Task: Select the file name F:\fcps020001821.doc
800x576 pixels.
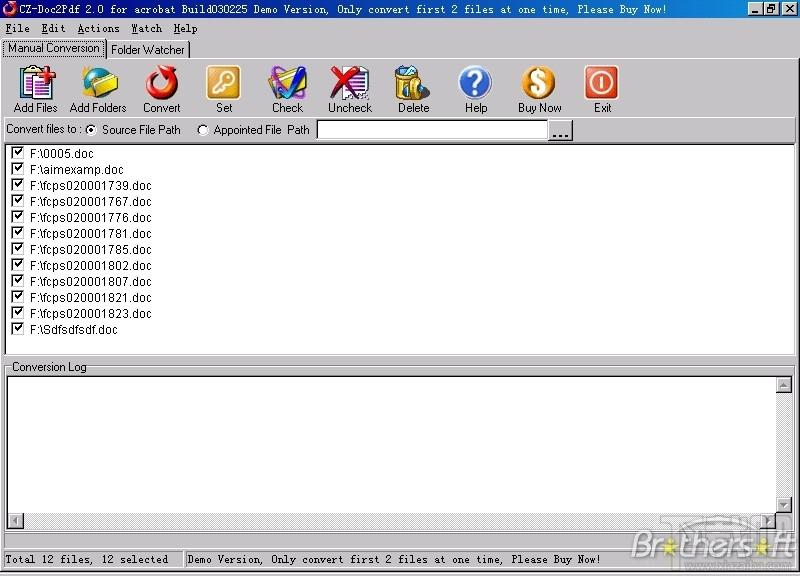Action: (91, 298)
